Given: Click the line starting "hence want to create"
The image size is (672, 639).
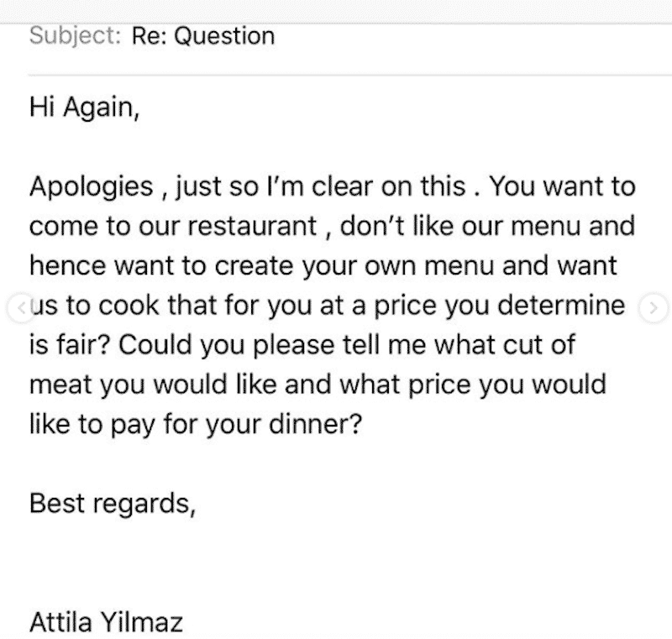Looking at the screenshot, I should click(323, 265).
